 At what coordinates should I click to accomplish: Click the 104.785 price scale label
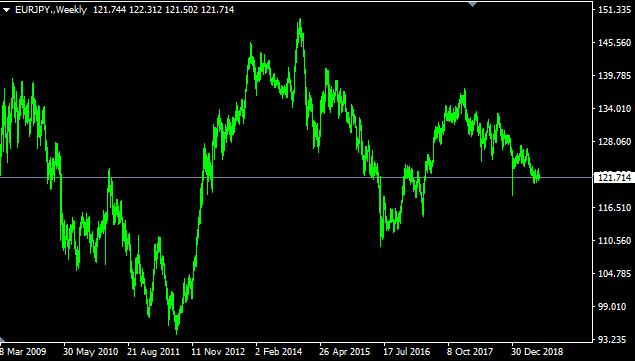click(x=614, y=273)
